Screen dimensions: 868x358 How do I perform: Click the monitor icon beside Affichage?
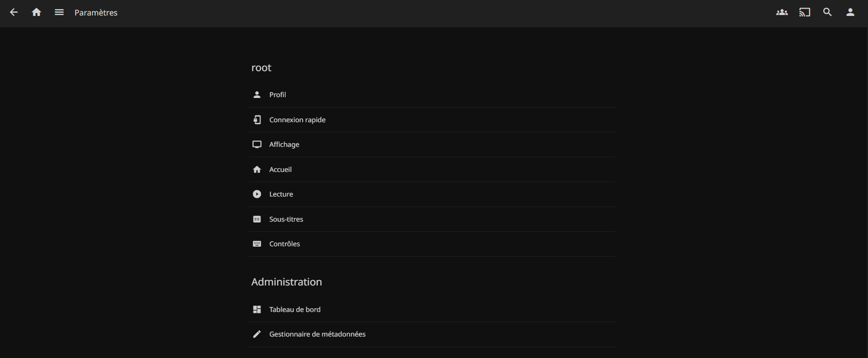pyautogui.click(x=257, y=145)
